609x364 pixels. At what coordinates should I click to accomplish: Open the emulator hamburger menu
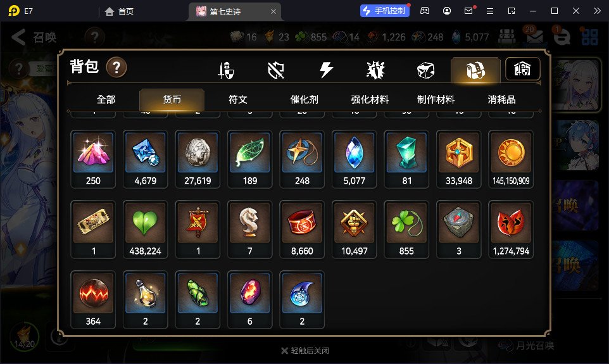click(x=490, y=11)
